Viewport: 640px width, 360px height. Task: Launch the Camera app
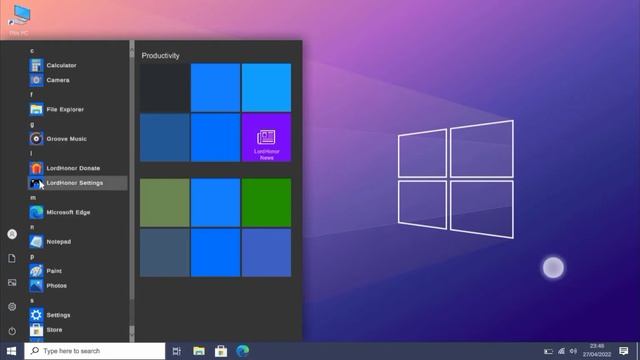point(78,80)
